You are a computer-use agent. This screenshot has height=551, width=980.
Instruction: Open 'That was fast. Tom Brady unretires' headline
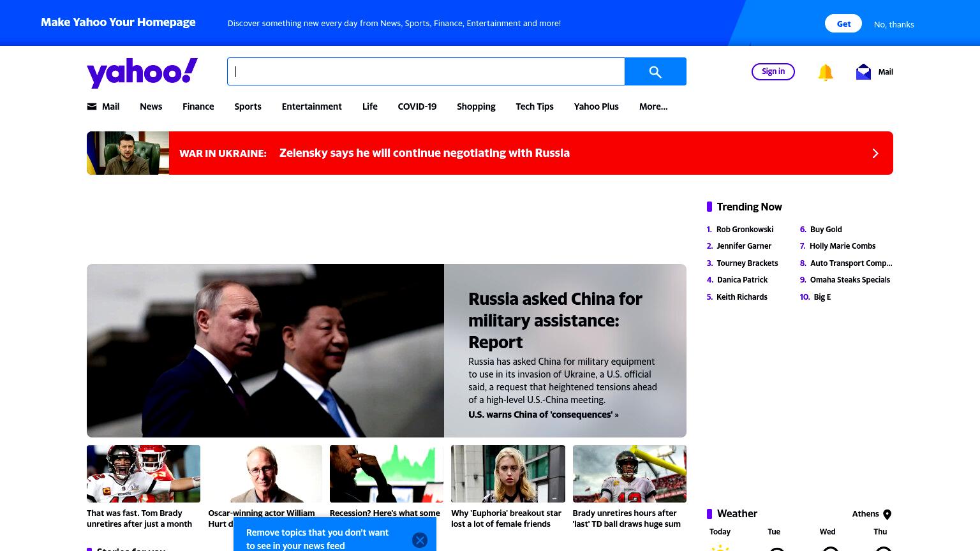click(139, 518)
